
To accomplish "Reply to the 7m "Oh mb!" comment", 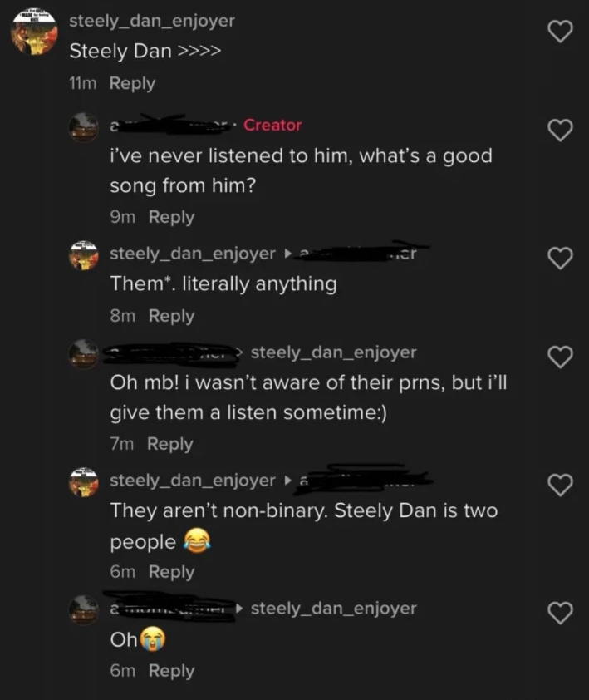I will pyautogui.click(x=169, y=444).
